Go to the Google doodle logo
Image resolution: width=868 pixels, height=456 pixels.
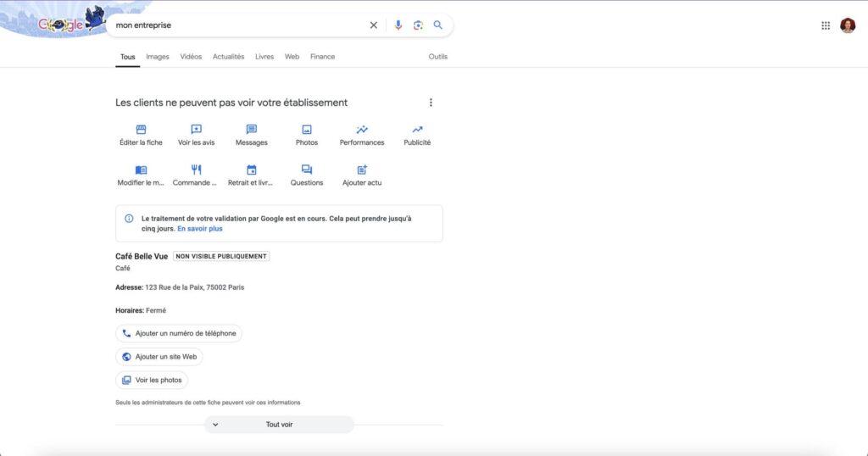[x=71, y=21]
